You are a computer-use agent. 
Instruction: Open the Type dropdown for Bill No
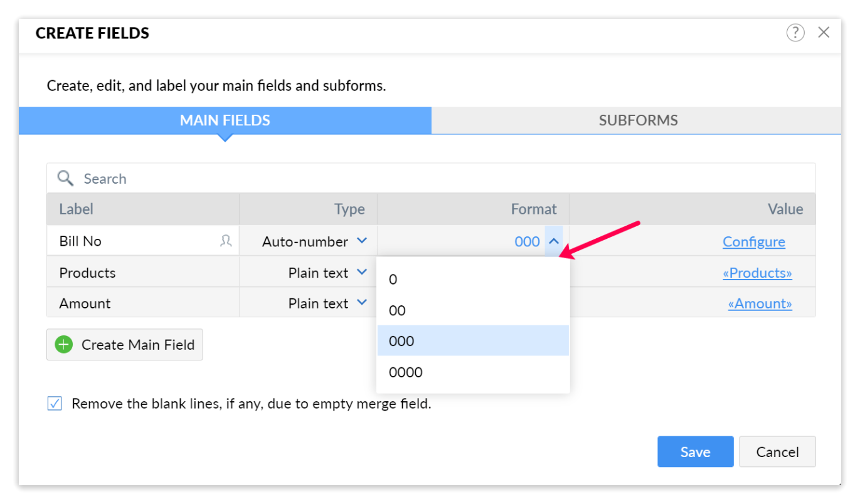(362, 241)
